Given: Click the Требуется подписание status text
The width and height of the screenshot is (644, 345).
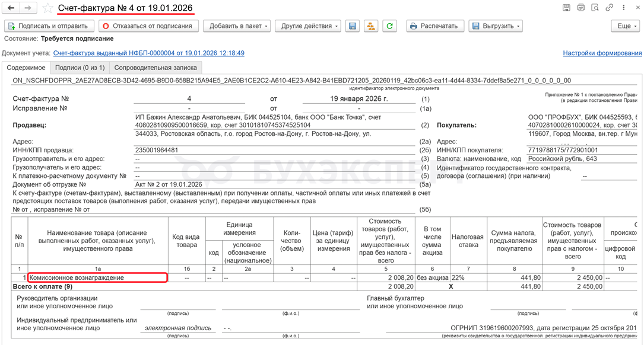Looking at the screenshot, I should pyautogui.click(x=77, y=39).
